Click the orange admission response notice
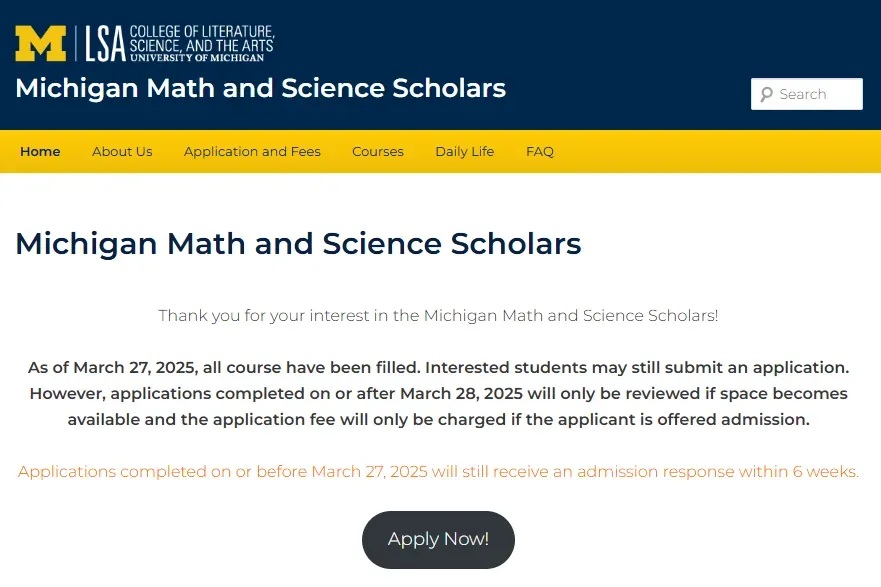Screen dimensions: 881x587 coord(438,471)
